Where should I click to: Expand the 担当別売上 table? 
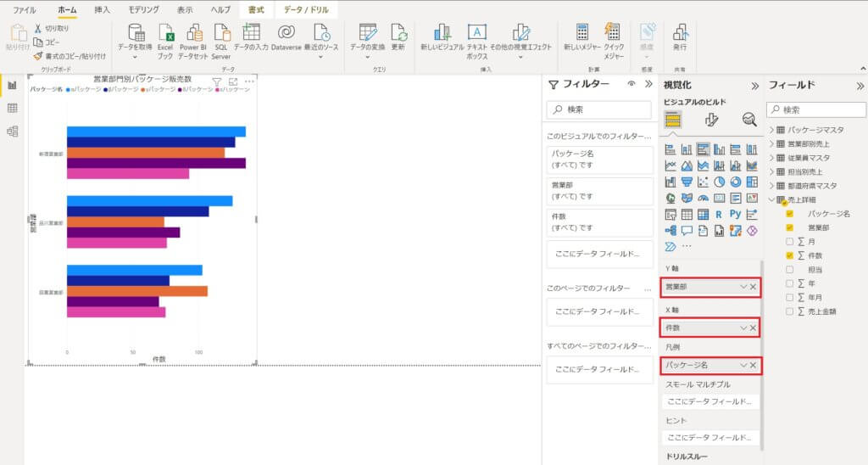[771, 171]
